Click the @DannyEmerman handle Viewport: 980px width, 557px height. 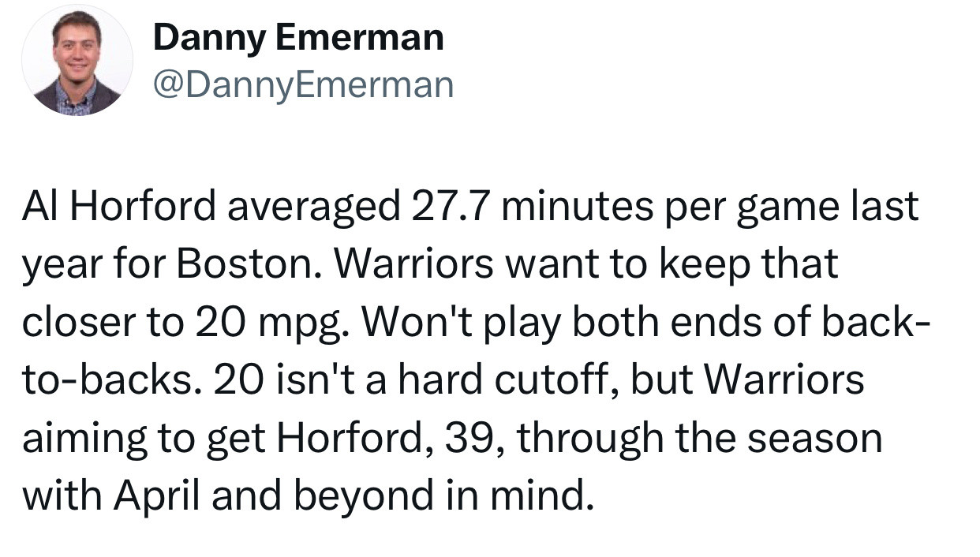click(x=303, y=84)
